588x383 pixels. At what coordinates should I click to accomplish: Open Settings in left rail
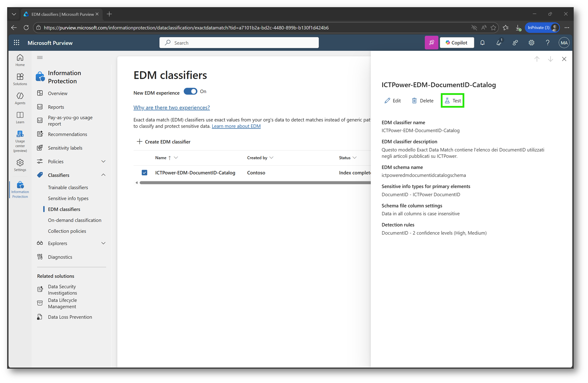pyautogui.click(x=20, y=165)
